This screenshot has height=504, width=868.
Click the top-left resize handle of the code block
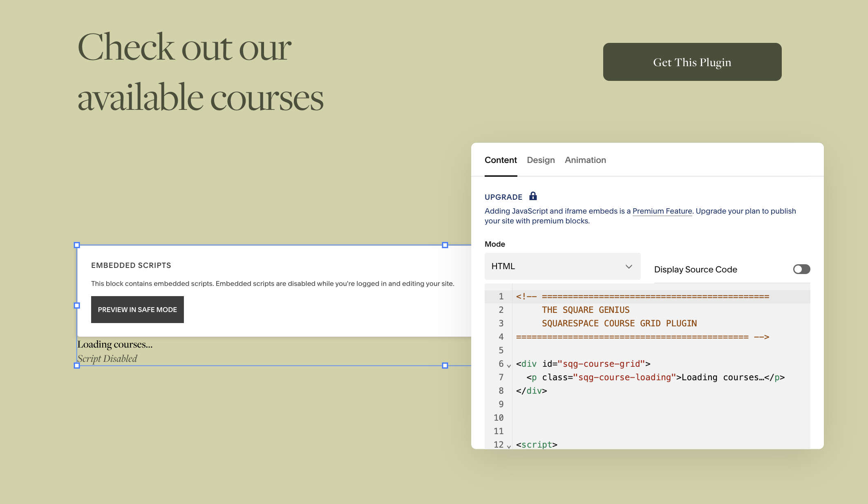77,245
